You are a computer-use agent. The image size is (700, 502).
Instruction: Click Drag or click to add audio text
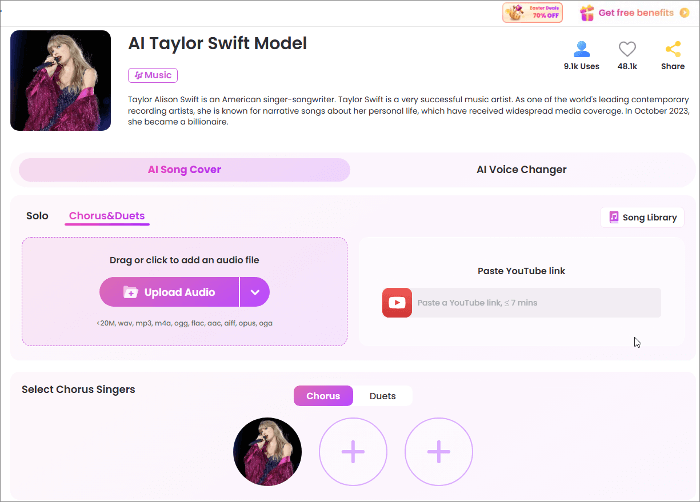tap(184, 260)
